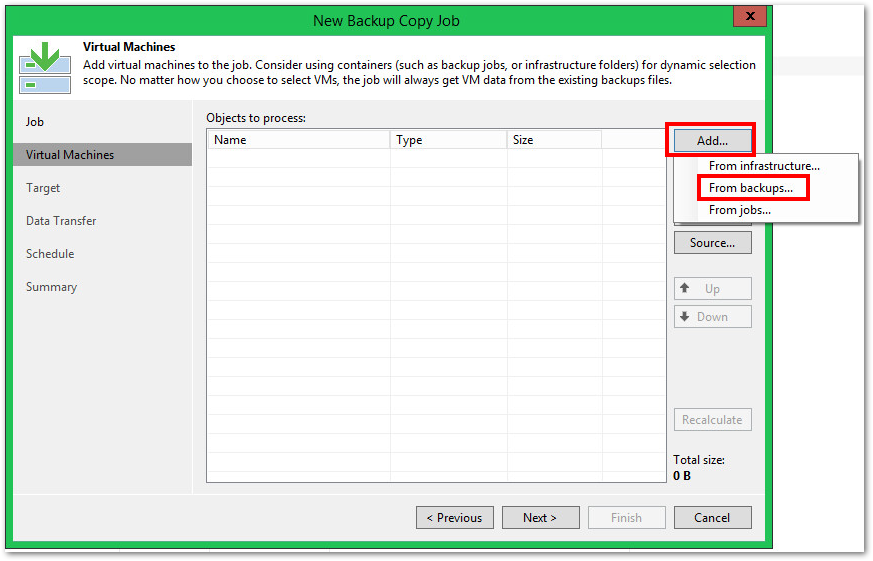Go to the Schedule step
This screenshot has width=873, height=561.
[50, 254]
